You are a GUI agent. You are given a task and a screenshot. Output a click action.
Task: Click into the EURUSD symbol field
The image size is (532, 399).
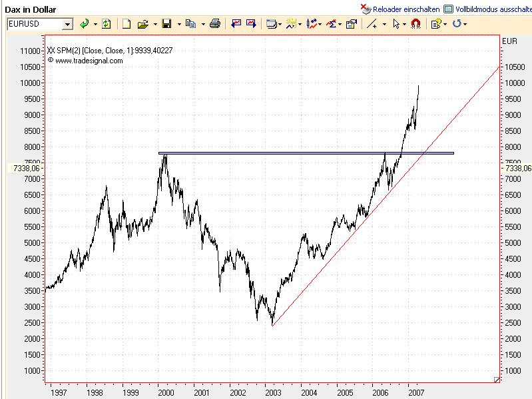point(35,24)
